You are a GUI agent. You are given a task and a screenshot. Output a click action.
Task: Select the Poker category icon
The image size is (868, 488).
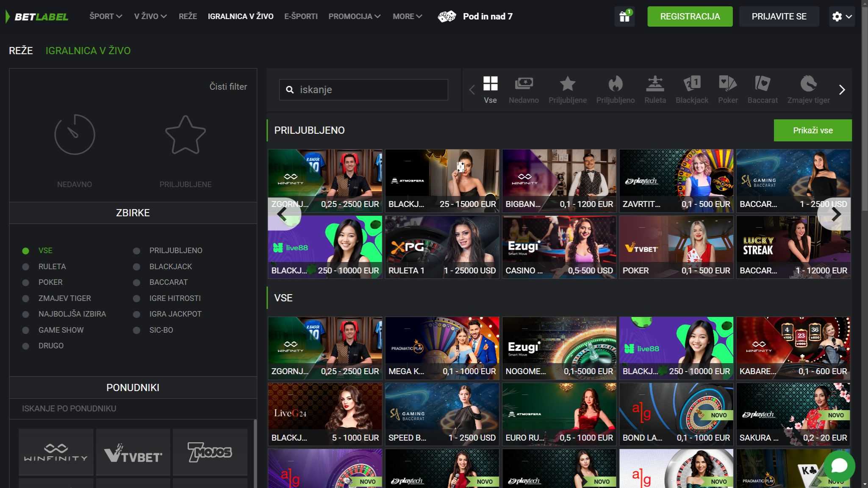tap(728, 90)
